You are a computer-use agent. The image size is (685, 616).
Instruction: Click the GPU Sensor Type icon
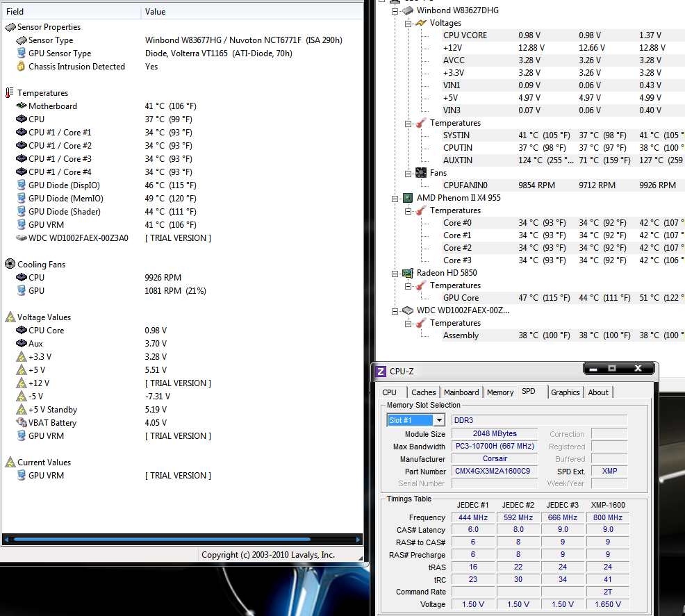pos(21,53)
